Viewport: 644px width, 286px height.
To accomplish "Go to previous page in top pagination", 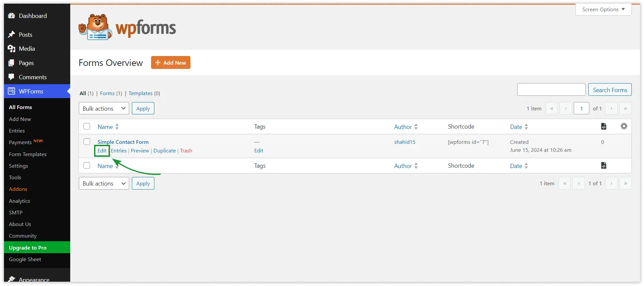I will click(566, 108).
